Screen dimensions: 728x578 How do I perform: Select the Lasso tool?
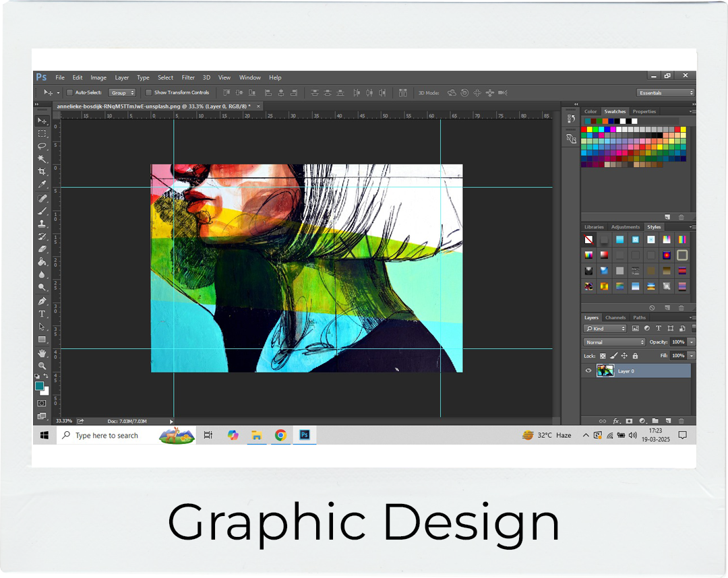tap(42, 146)
